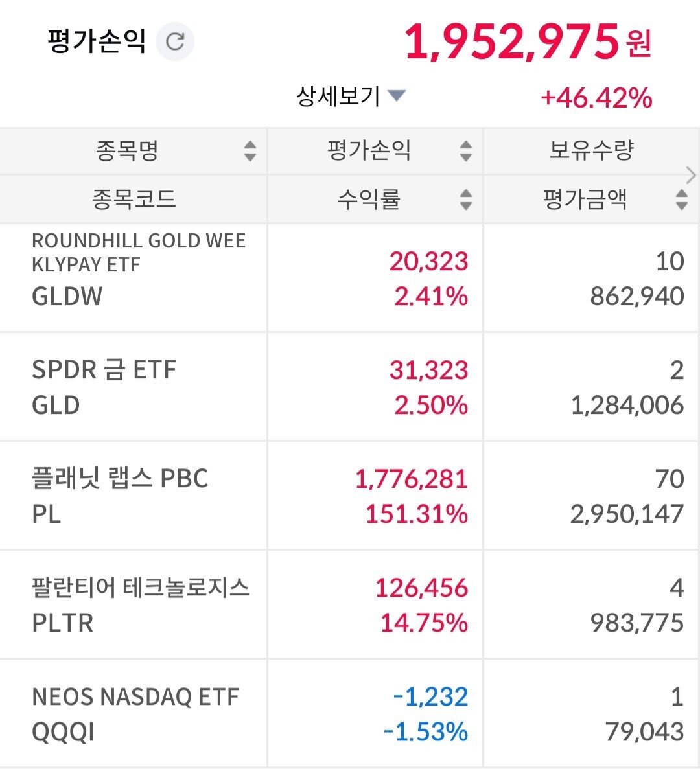This screenshot has width=700, height=769.
Task: Click the +46.42% total return rate
Action: pyautogui.click(x=596, y=98)
